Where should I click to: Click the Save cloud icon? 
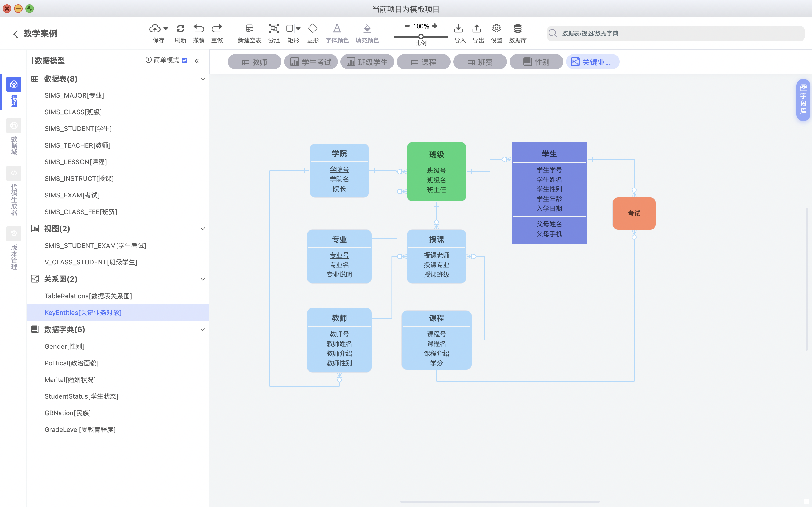coord(155,28)
